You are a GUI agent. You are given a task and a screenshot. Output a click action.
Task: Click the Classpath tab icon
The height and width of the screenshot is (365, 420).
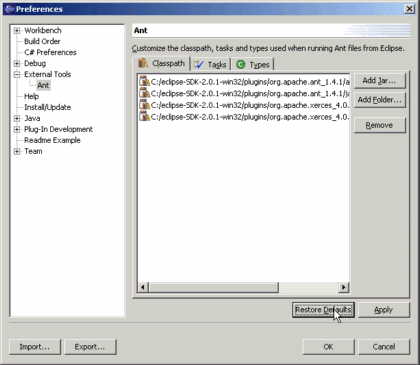pos(143,63)
